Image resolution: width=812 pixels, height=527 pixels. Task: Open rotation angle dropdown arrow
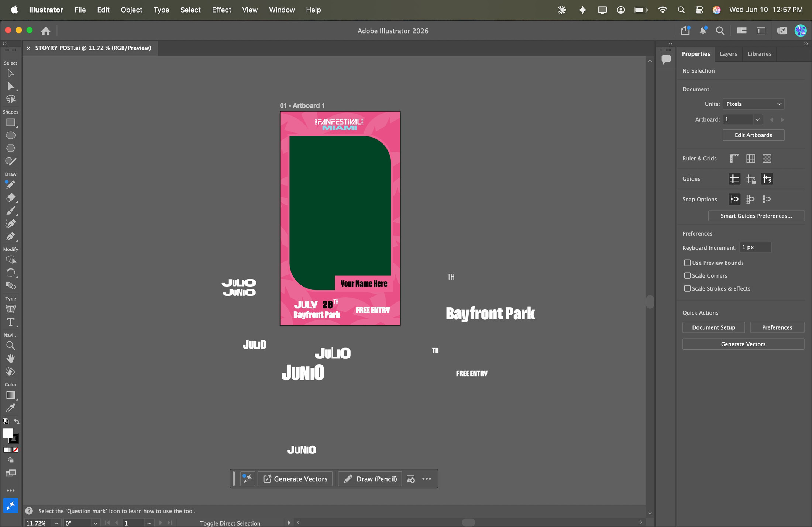point(95,523)
